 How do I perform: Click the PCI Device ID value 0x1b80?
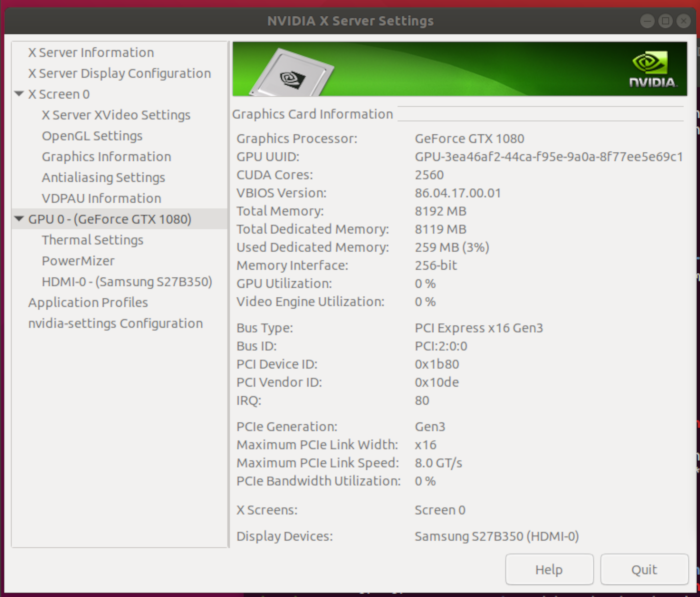[437, 364]
